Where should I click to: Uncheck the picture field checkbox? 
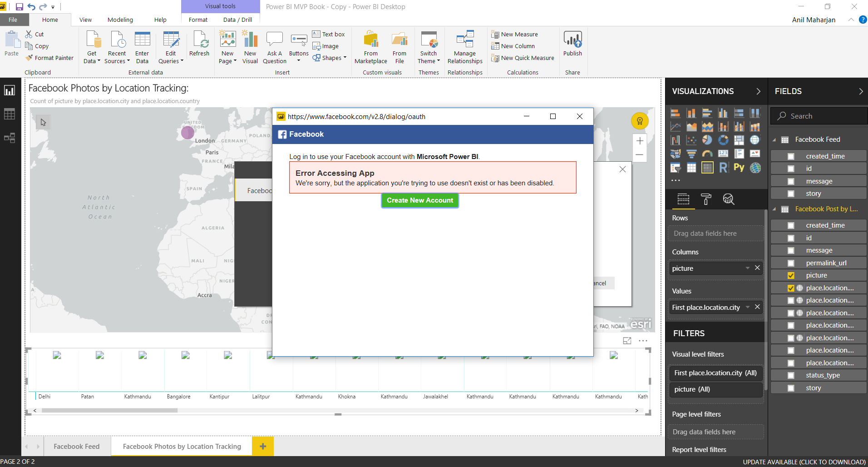(x=791, y=275)
